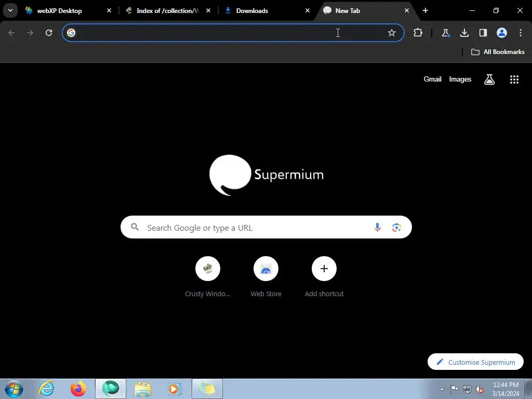Open the Google apps grid
This screenshot has height=399, width=532.
coord(514,79)
